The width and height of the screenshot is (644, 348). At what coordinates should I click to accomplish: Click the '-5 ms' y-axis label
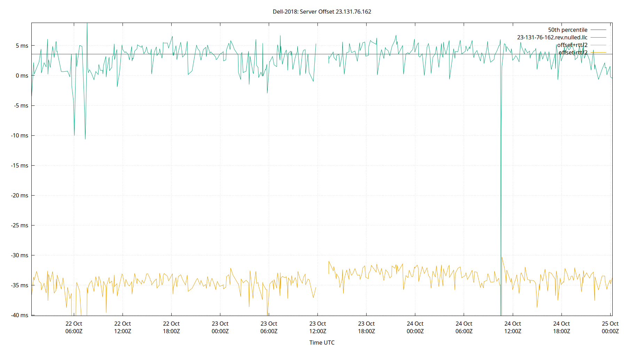(x=21, y=105)
